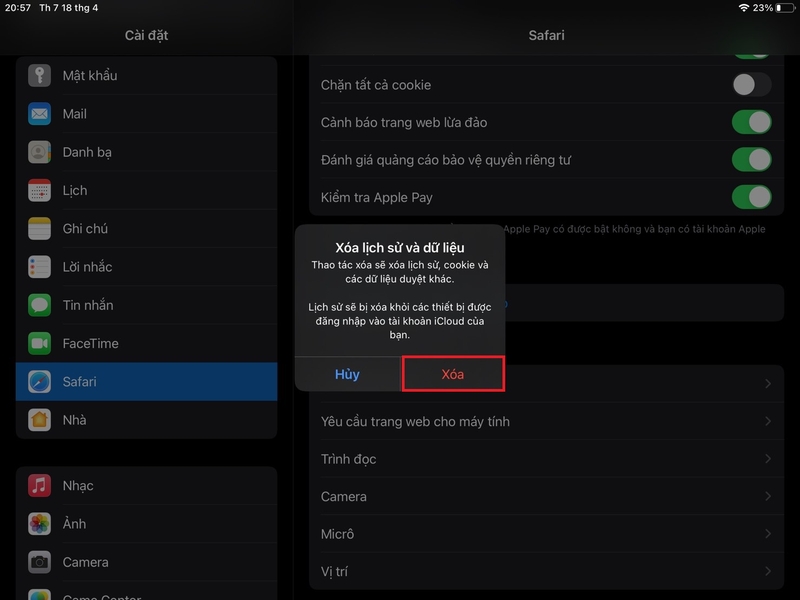800x600 pixels.
Task: Select highlighted Safari row
Action: [x=146, y=382]
